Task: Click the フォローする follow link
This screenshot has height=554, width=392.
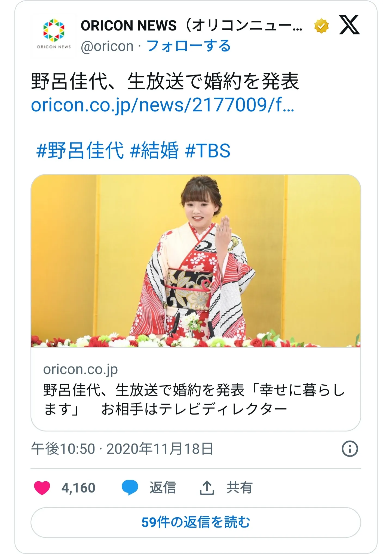Action: point(189,46)
